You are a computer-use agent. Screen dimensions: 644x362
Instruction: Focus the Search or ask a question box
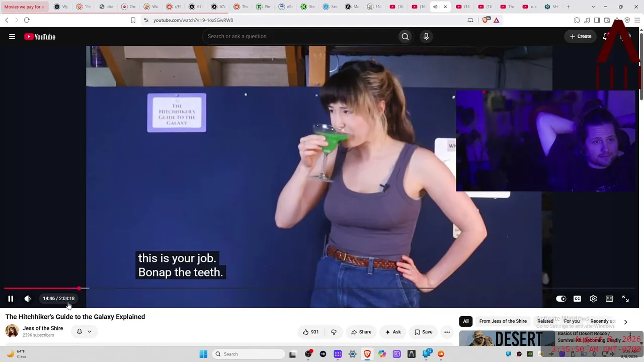coord(299,36)
